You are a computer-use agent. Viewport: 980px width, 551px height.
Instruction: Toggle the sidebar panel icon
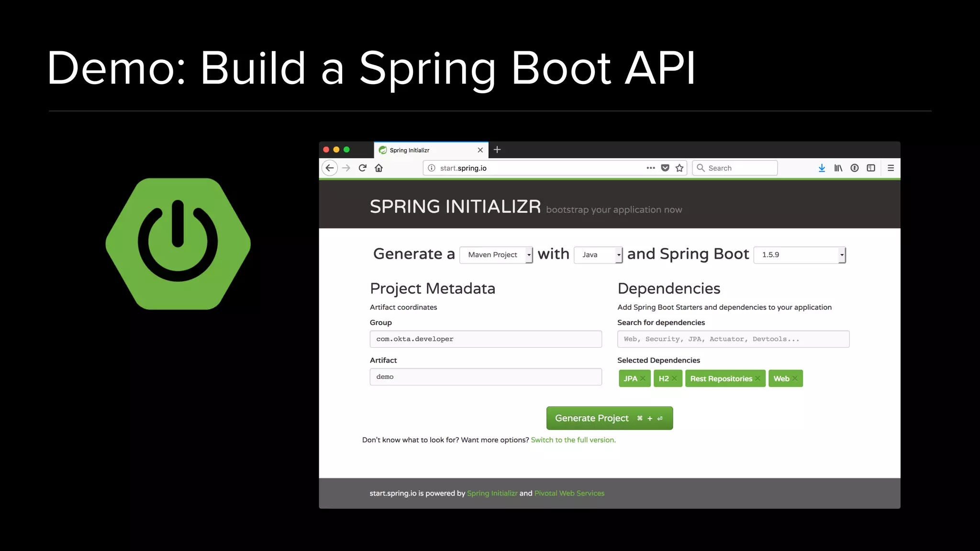pos(871,168)
